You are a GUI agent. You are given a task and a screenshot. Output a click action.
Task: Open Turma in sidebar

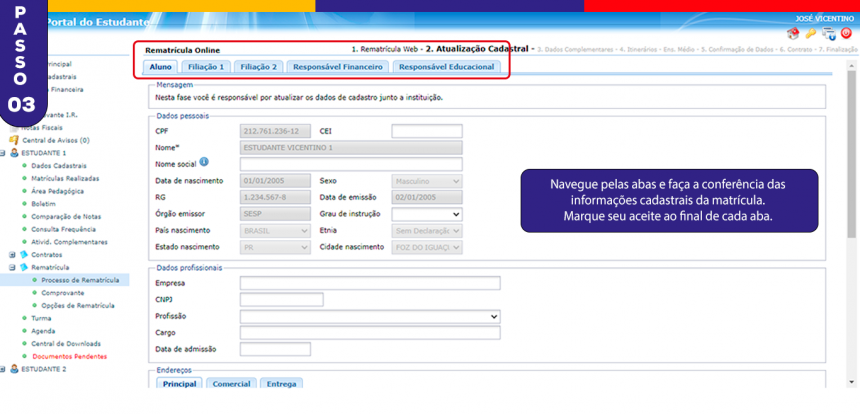pyautogui.click(x=41, y=318)
